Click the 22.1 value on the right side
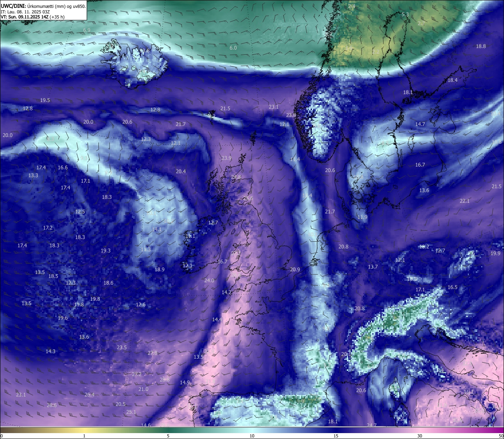Screen dimensions: 504x439 point(465,201)
